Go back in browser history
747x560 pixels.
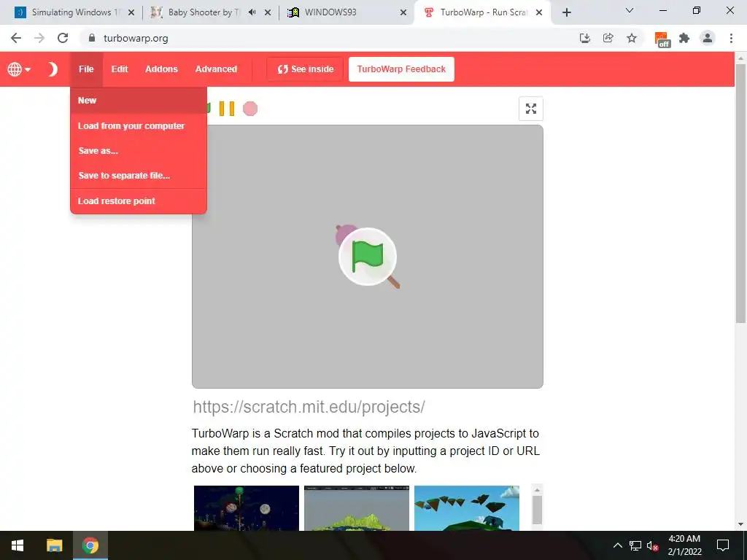pyautogui.click(x=16, y=38)
